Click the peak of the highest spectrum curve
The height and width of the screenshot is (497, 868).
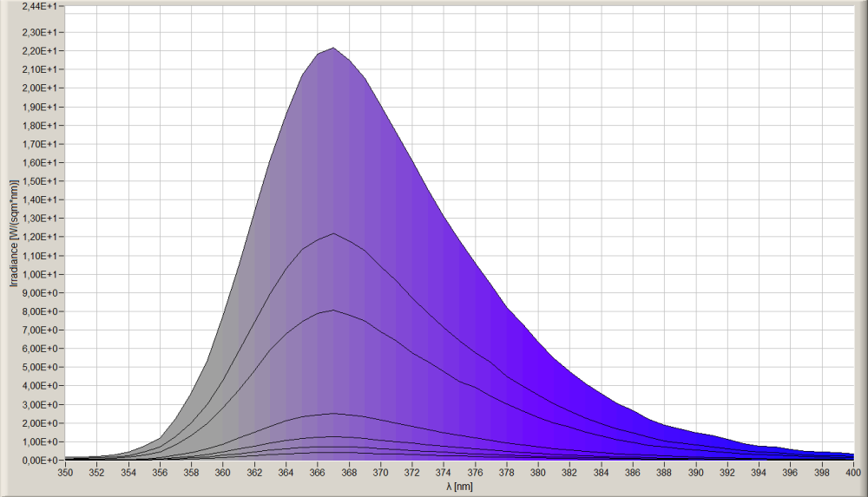click(333, 48)
